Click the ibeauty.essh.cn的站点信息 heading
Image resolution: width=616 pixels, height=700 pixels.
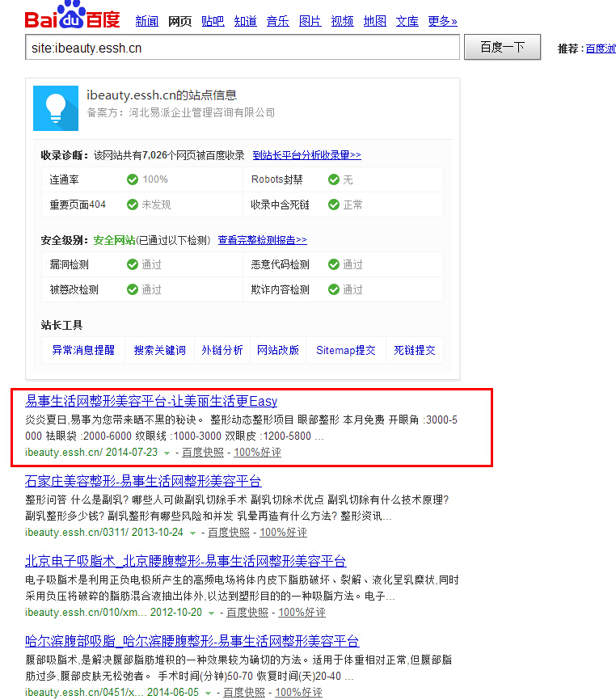tap(162, 95)
